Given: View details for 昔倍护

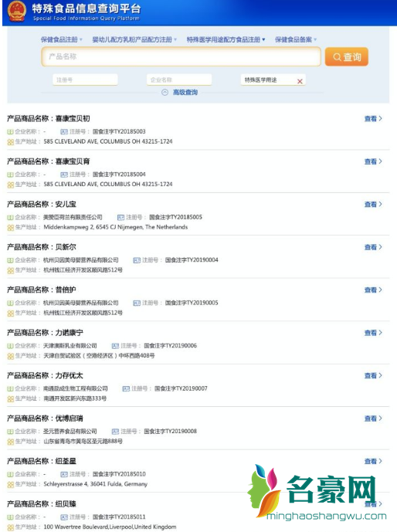Looking at the screenshot, I should (x=373, y=290).
